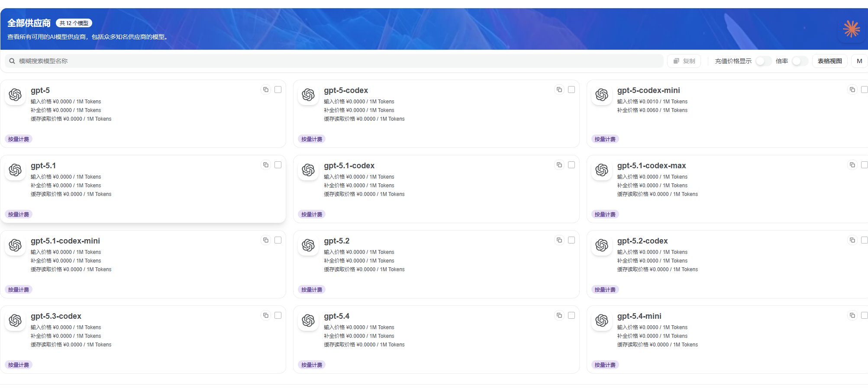Toggle the 充值价格显示 switch
The height and width of the screenshot is (391, 868).
[x=763, y=61]
